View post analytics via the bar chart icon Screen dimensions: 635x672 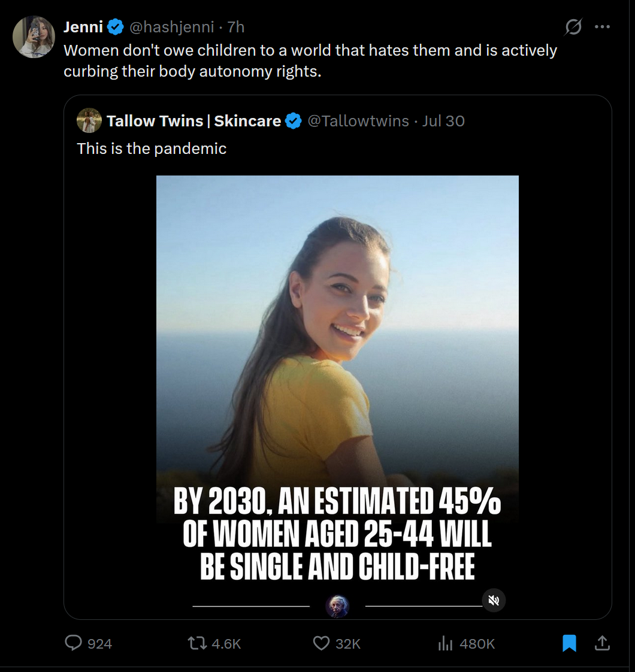(x=445, y=643)
